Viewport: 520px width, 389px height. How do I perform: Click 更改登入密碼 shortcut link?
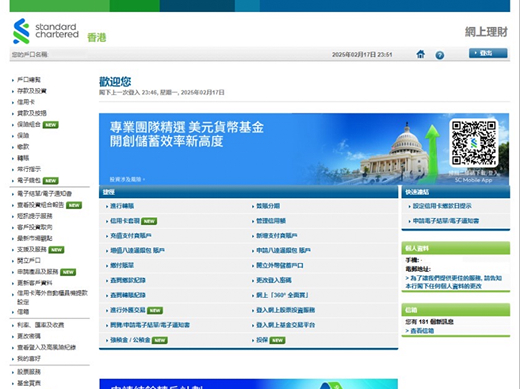(274, 280)
